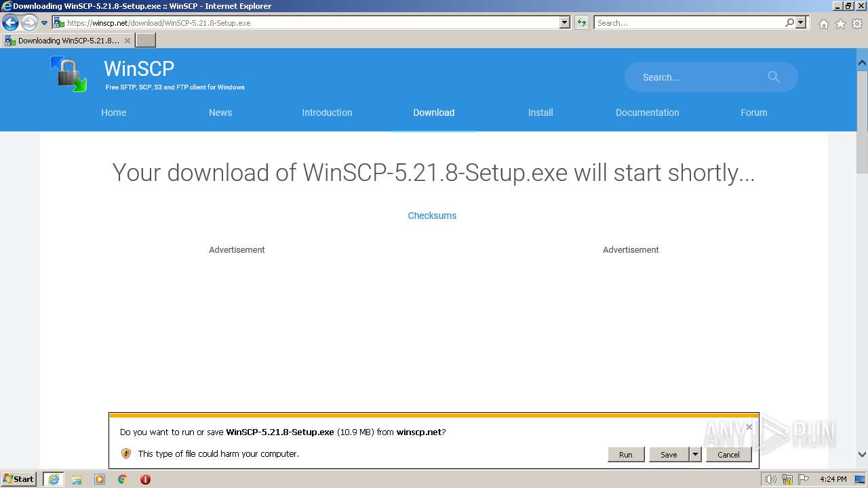The image size is (868, 488).
Task: Click the WinSCP site title
Action: (139, 68)
